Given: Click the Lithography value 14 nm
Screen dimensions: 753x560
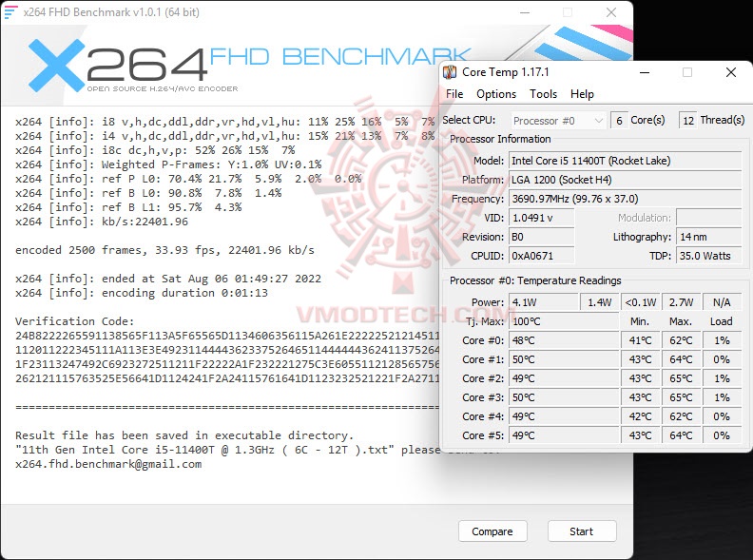Looking at the screenshot, I should click(709, 237).
